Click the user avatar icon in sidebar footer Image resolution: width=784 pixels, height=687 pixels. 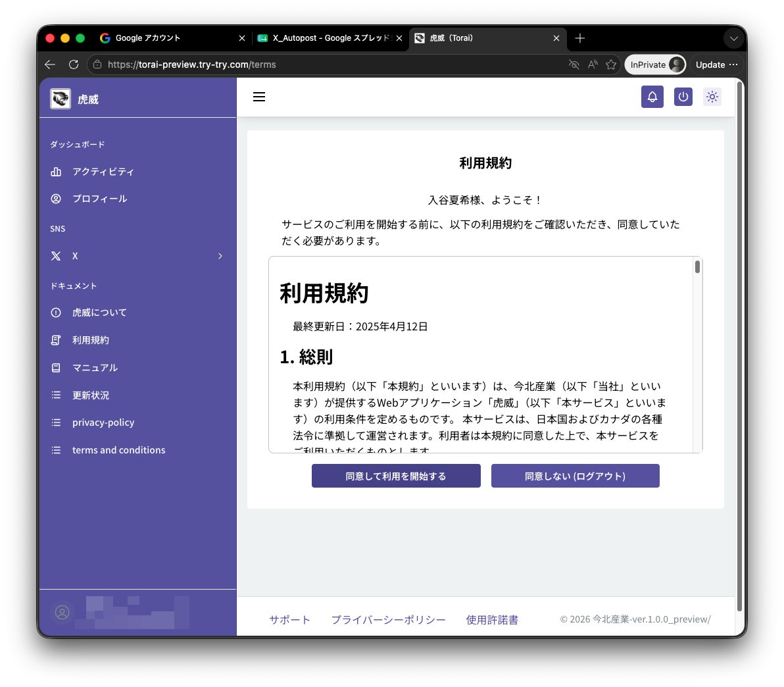coord(62,613)
